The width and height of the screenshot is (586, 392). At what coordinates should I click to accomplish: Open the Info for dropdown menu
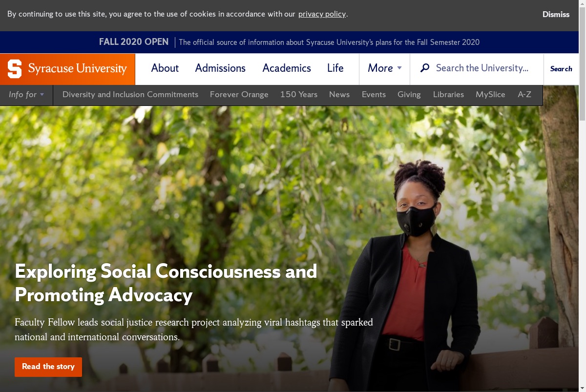pyautogui.click(x=26, y=95)
